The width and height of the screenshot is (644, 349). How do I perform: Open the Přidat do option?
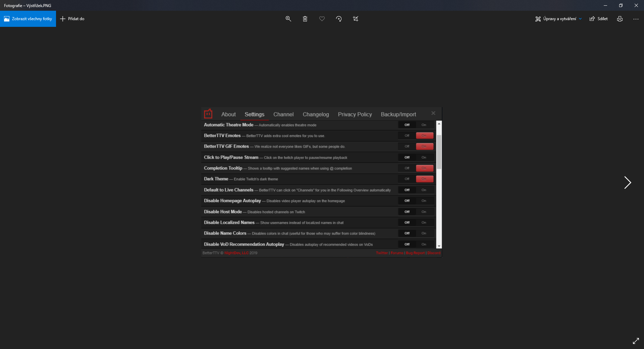tap(72, 19)
